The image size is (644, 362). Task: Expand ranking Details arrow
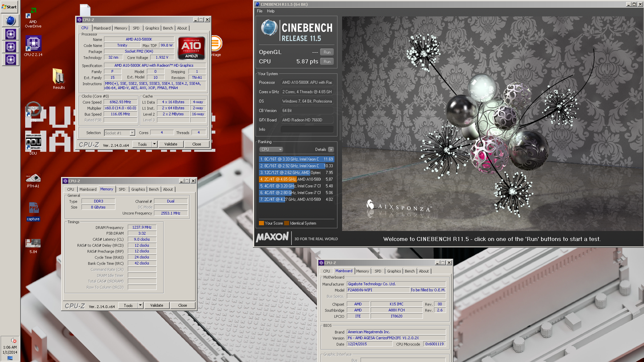click(331, 149)
